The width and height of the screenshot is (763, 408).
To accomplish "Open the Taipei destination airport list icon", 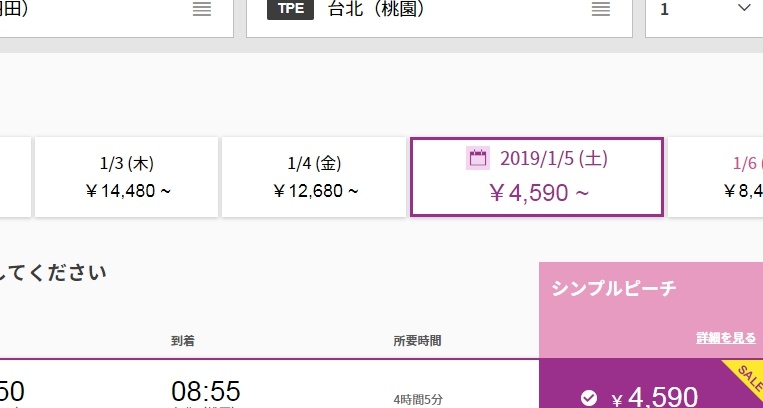I will pyautogui.click(x=600, y=9).
